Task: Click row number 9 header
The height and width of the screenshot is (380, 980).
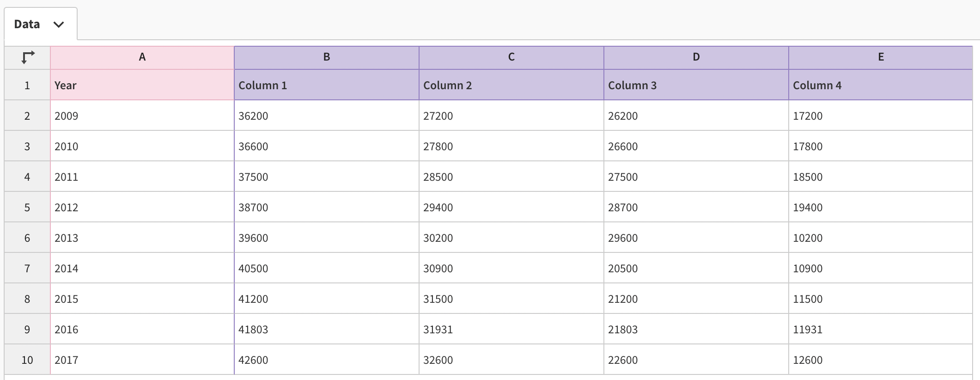Action: [x=27, y=329]
